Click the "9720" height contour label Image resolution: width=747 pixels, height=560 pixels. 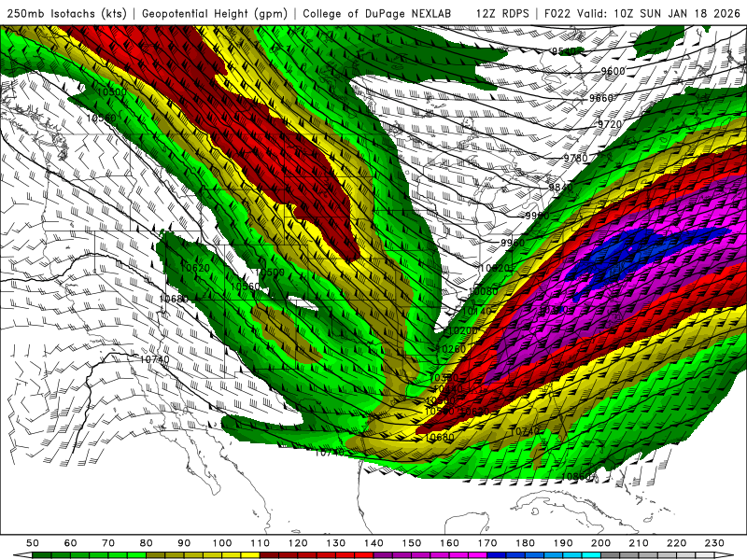coord(610,124)
